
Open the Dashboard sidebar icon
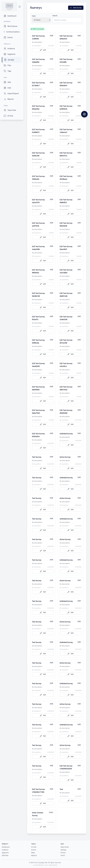click(5, 16)
